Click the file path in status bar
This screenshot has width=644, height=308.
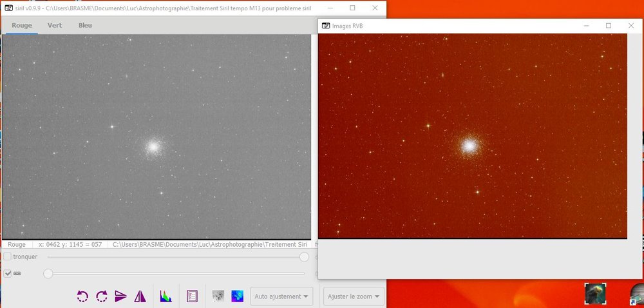[210, 244]
